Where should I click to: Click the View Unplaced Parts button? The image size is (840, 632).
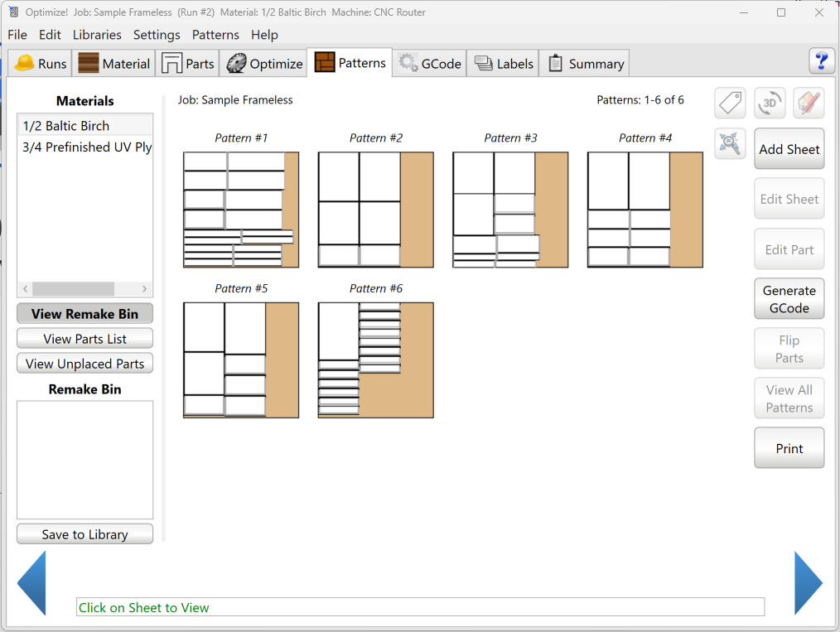click(x=84, y=364)
